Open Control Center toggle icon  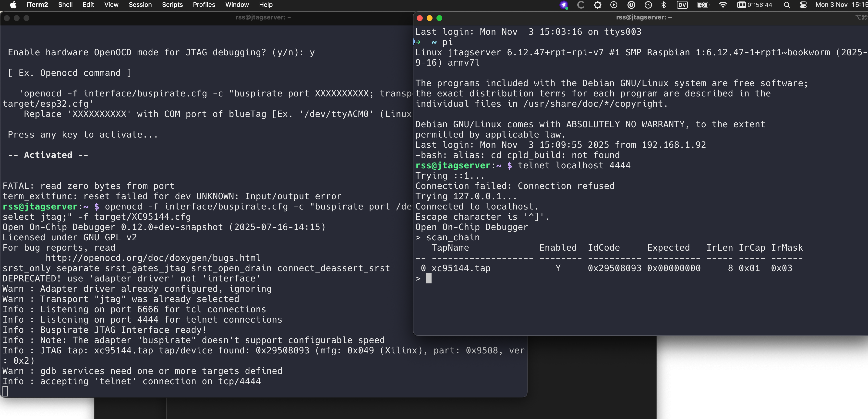tap(803, 5)
